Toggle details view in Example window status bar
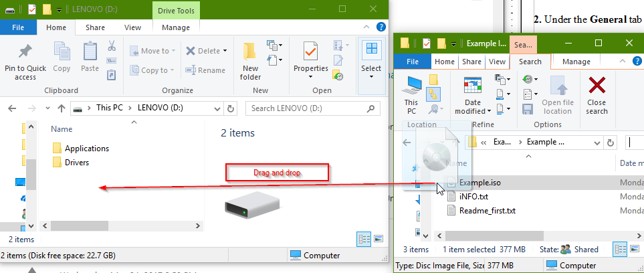Image resolution: width=644 pixels, height=273 pixels. (x=621, y=249)
